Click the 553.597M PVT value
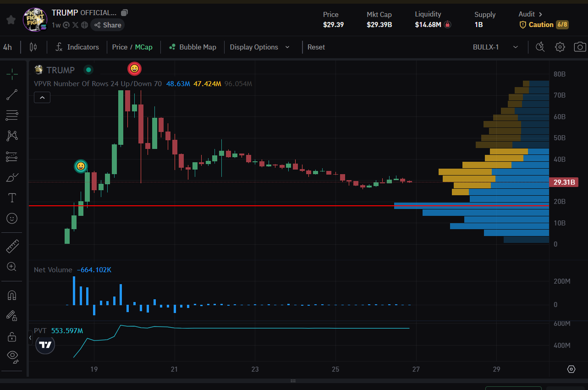 tap(67, 331)
